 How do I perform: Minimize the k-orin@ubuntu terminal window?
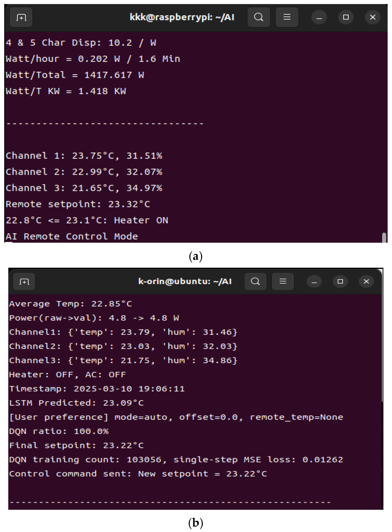[x=314, y=282]
